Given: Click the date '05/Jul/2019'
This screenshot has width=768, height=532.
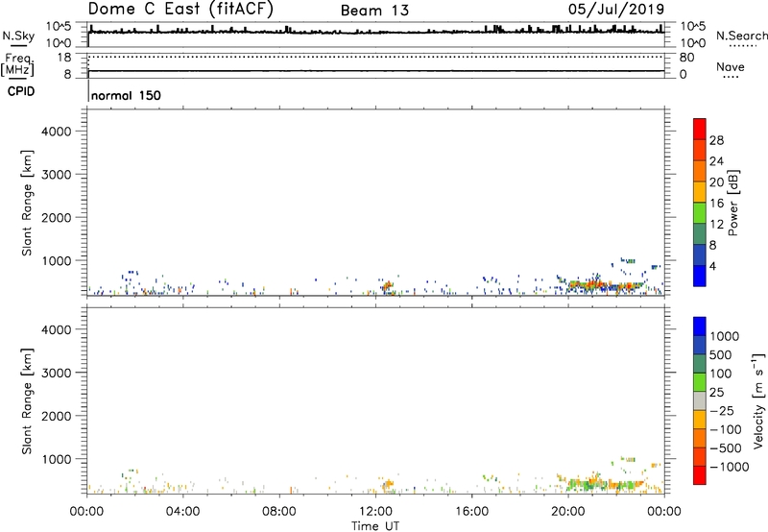Looking at the screenshot, I should 616,10.
